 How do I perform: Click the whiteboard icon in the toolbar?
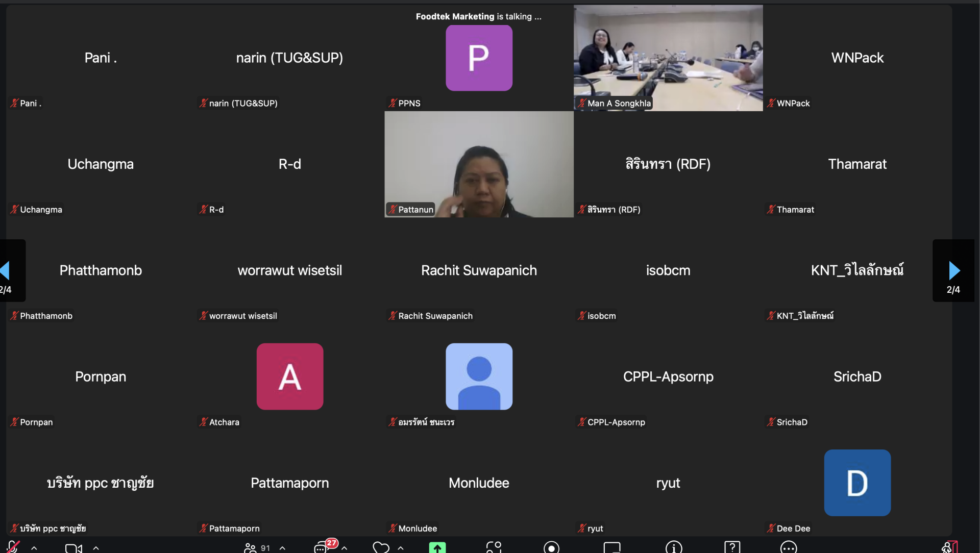click(x=612, y=548)
